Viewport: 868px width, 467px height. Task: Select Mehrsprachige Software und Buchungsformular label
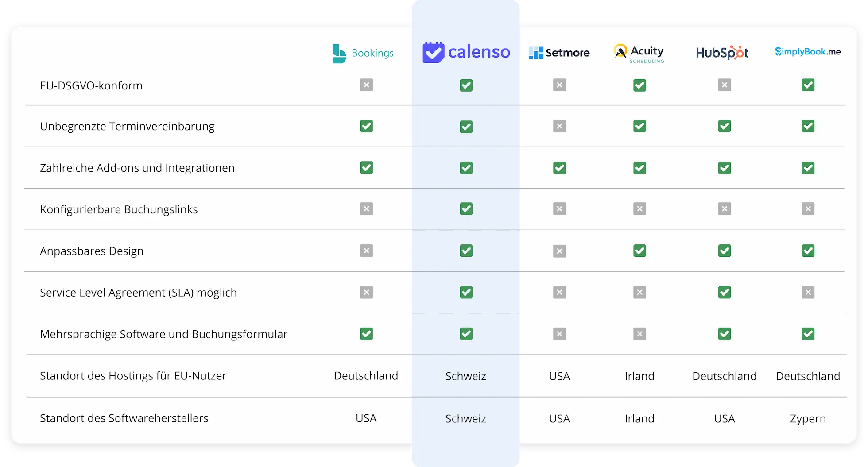pyautogui.click(x=164, y=334)
